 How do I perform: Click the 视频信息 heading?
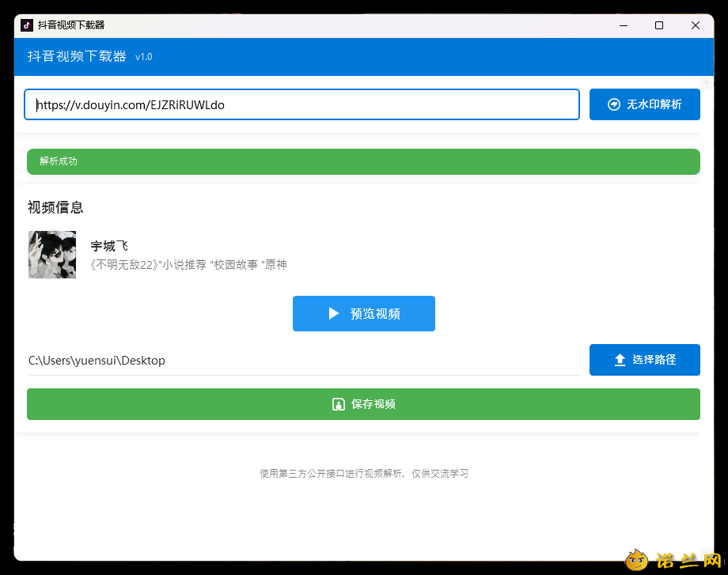click(55, 207)
